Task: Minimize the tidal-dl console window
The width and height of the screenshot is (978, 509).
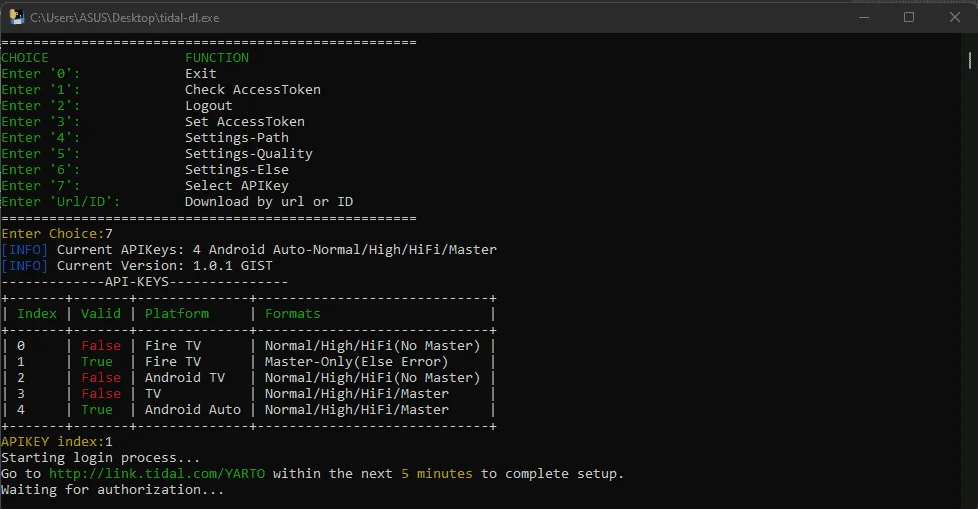Action: point(864,17)
